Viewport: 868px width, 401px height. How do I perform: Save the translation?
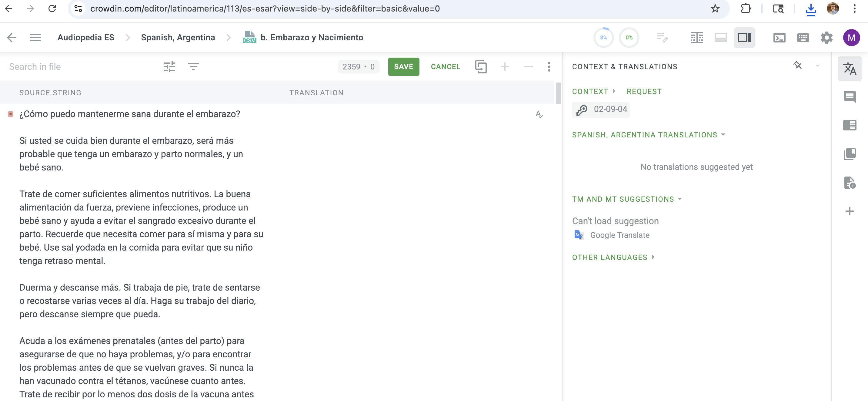[x=403, y=66]
